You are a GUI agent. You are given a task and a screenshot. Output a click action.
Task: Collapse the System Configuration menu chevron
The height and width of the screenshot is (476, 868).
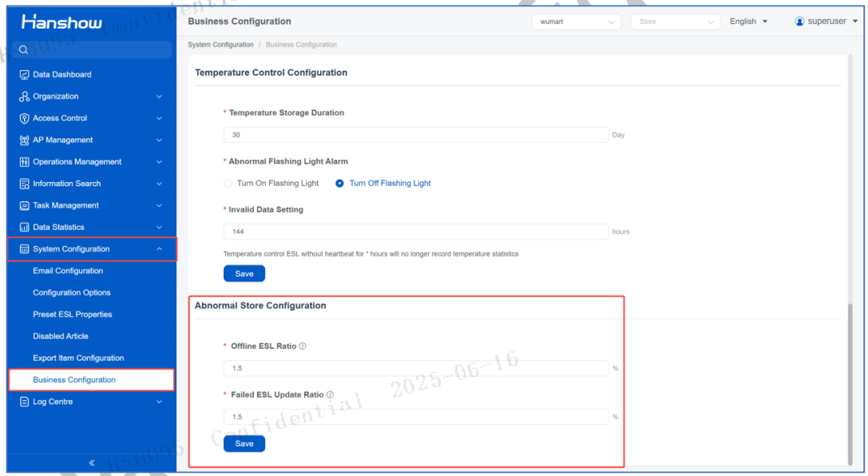pos(160,249)
